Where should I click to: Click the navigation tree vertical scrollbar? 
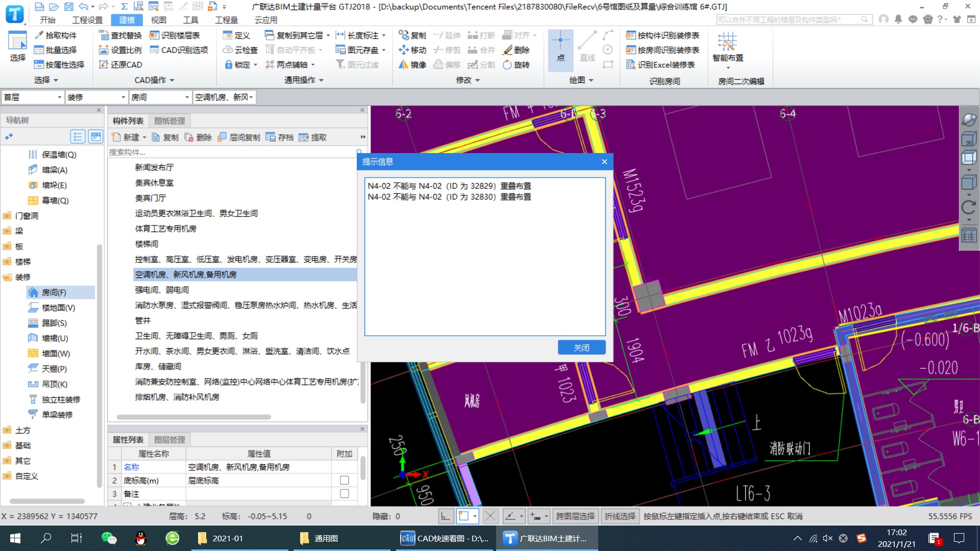pos(100,365)
